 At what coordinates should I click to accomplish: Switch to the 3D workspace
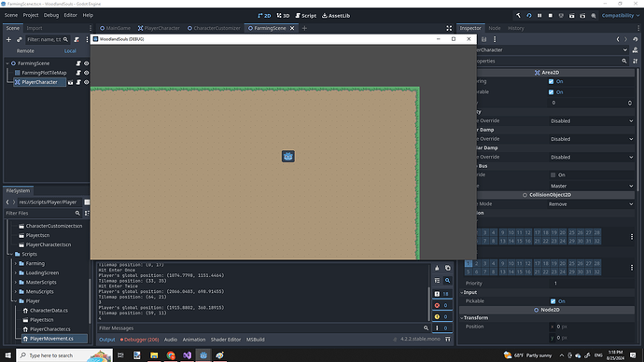coord(283,16)
